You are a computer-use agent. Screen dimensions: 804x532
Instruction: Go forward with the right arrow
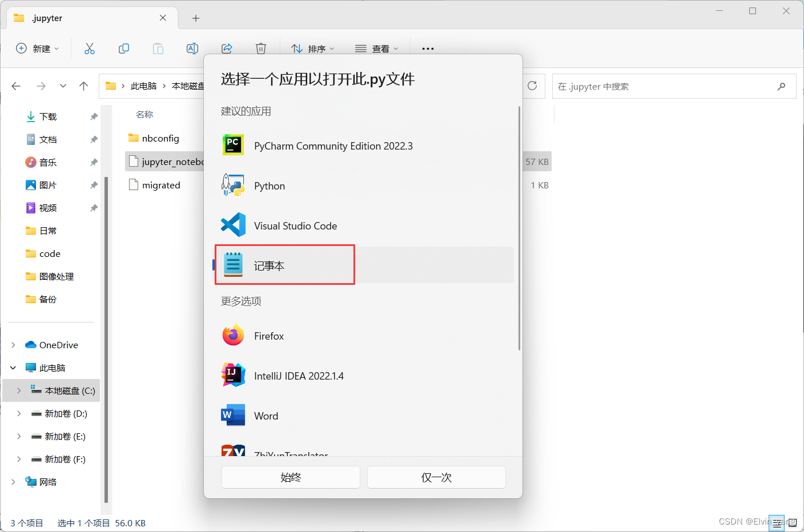pos(41,86)
